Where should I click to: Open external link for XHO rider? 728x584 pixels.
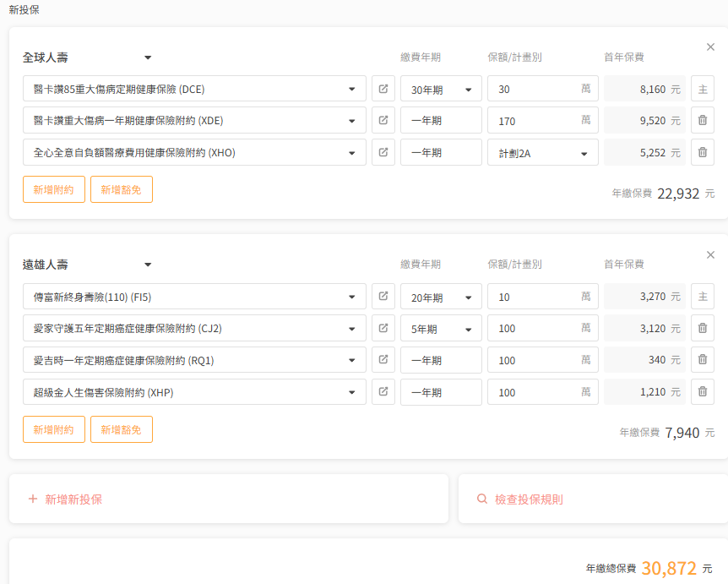383,152
